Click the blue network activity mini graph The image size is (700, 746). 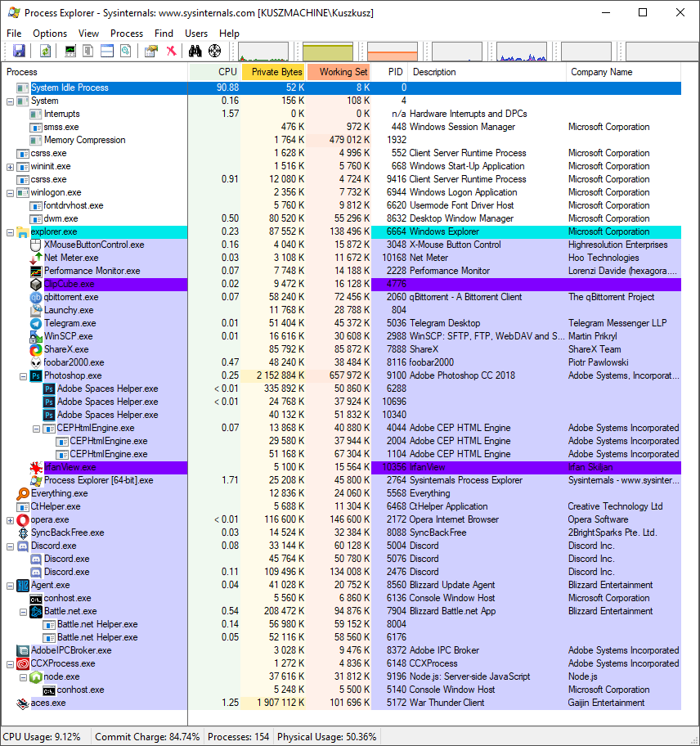coord(522,52)
